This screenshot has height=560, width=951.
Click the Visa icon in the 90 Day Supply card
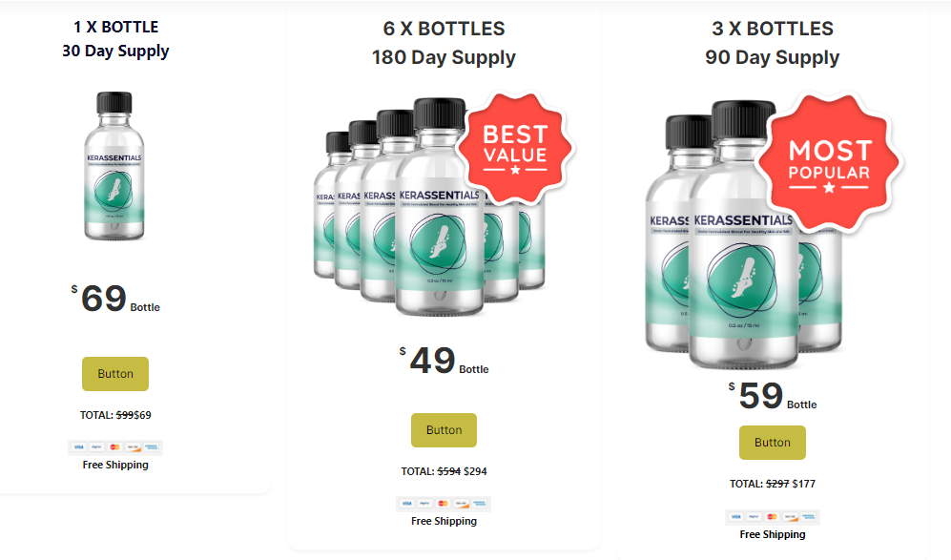[736, 516]
